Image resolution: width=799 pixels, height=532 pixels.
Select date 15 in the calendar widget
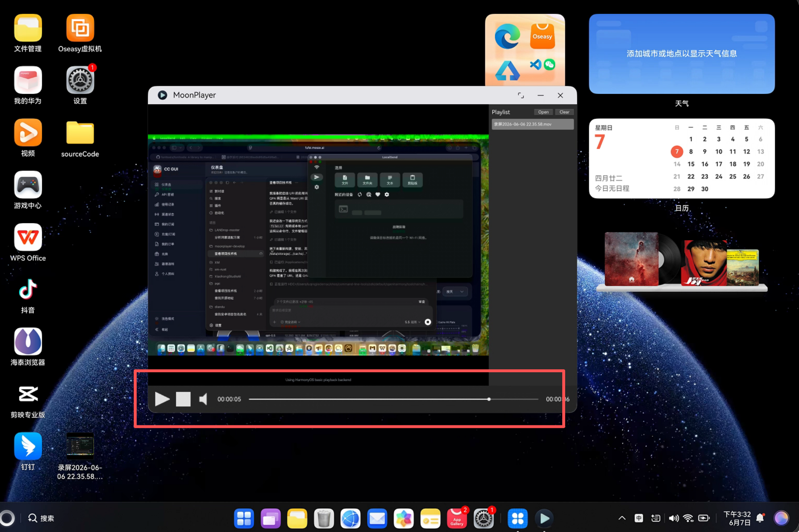[x=691, y=164]
